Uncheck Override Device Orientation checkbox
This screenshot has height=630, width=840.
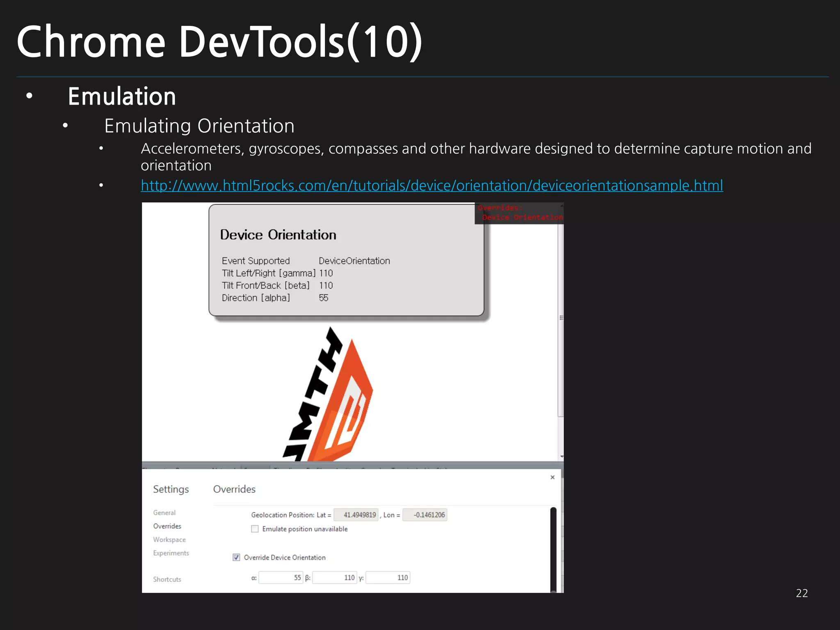point(236,557)
